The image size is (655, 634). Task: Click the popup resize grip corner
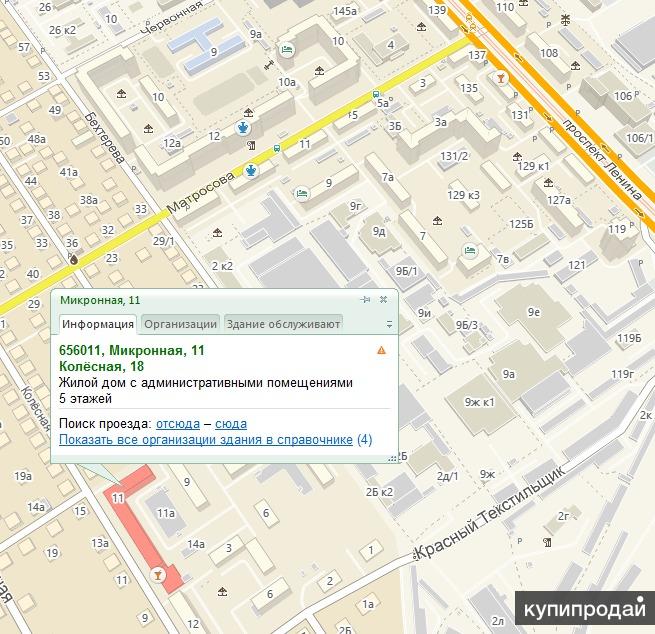tap(391, 457)
